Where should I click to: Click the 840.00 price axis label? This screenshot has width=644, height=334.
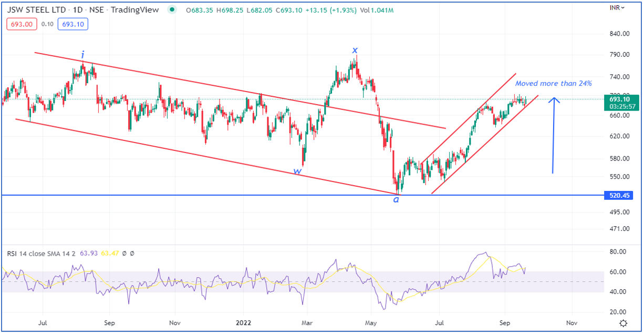point(619,34)
